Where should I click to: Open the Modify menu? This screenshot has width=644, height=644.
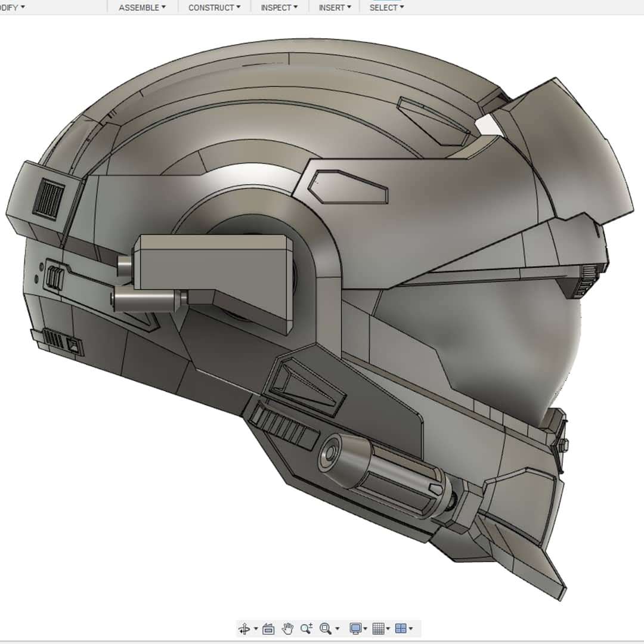pyautogui.click(x=11, y=7)
